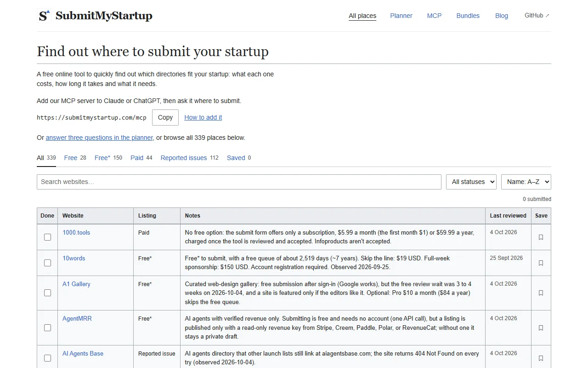Click the 0 submitted counter
The height and width of the screenshot is (368, 588).
[x=537, y=199]
